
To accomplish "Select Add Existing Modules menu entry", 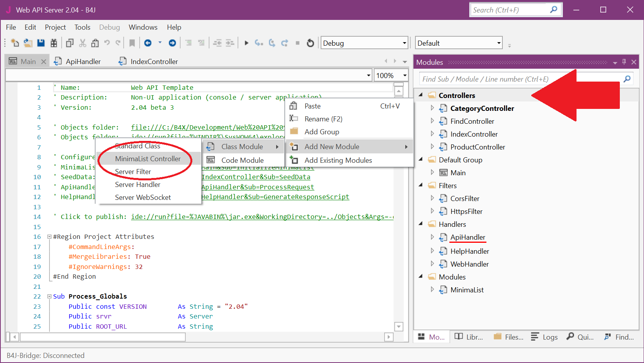I will pos(338,160).
